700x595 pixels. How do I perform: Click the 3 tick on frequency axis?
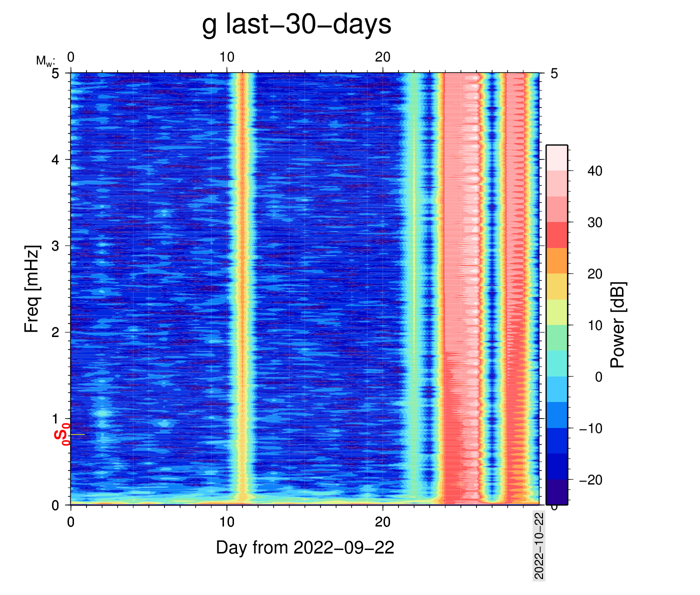(x=55, y=246)
